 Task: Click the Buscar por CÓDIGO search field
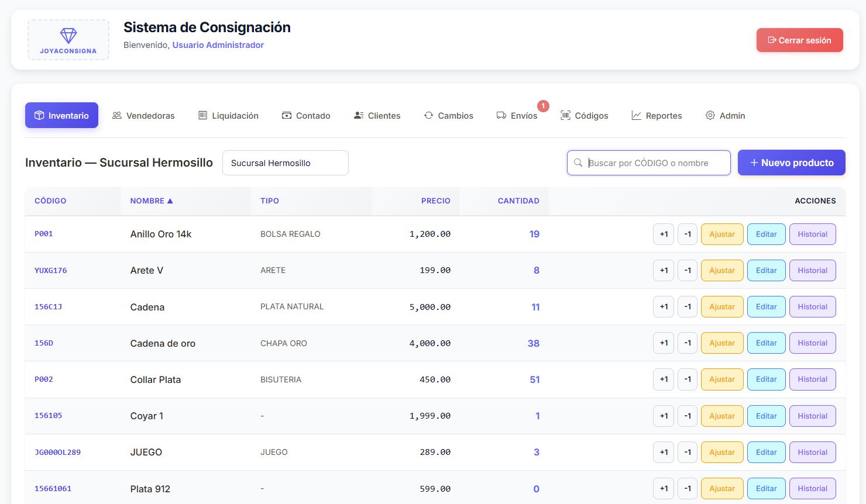coord(649,163)
